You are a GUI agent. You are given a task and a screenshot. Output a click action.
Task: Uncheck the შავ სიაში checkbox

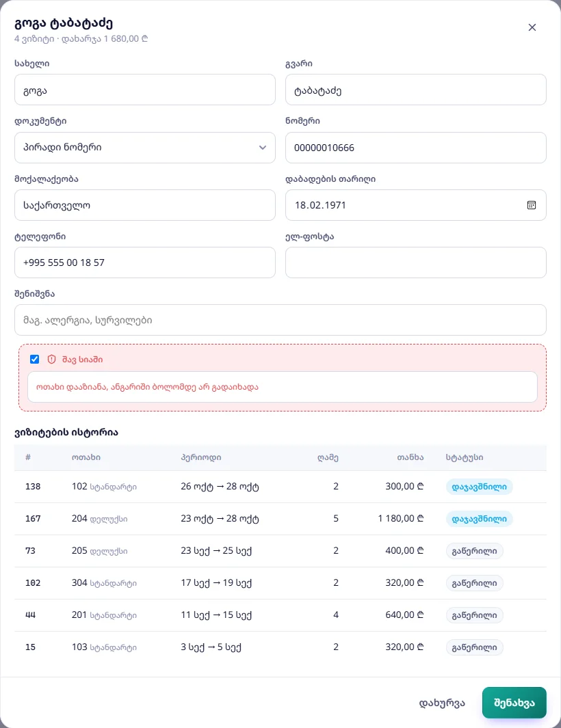pyautogui.click(x=34, y=360)
